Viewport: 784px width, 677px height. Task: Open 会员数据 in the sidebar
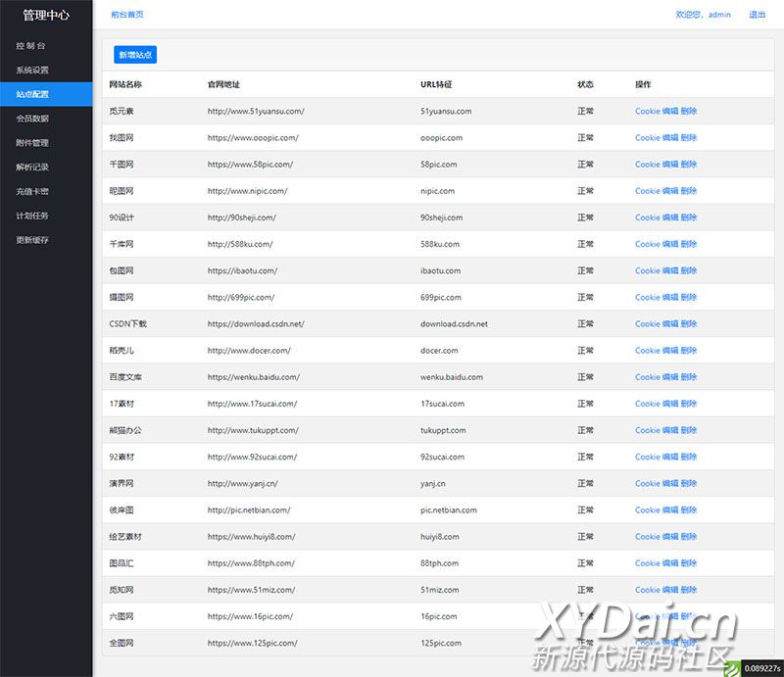click(32, 119)
